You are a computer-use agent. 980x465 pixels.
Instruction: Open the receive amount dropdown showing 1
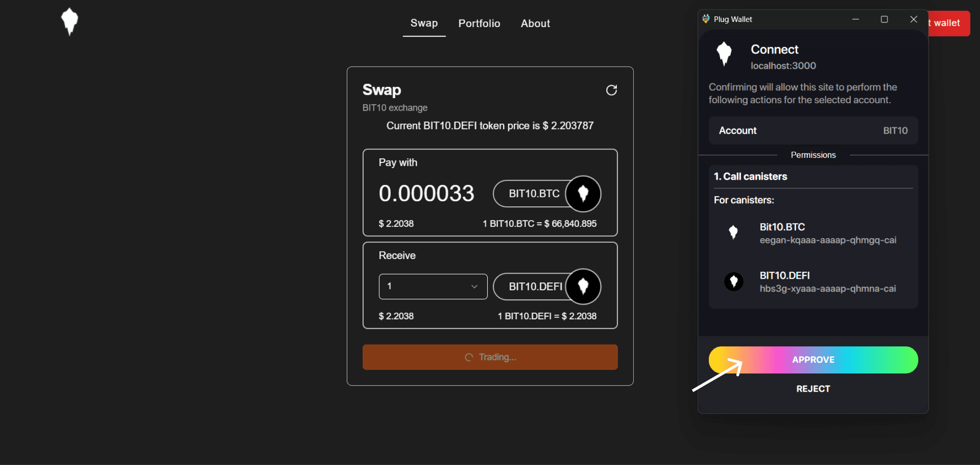[433, 286]
